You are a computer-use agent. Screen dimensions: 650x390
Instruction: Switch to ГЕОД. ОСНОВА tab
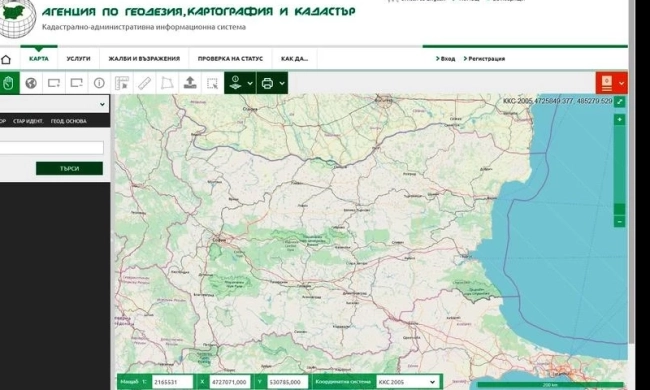[68, 121]
